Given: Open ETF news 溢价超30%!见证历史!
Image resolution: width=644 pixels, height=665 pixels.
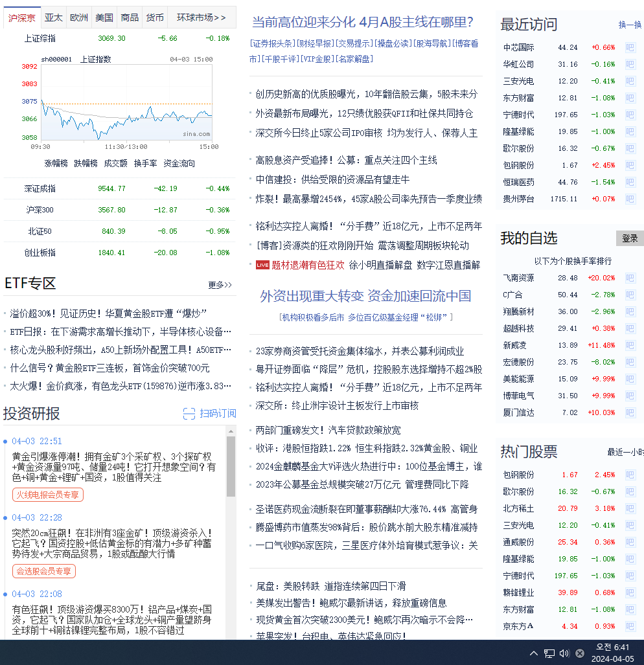Looking at the screenshot, I should click(x=108, y=314).
